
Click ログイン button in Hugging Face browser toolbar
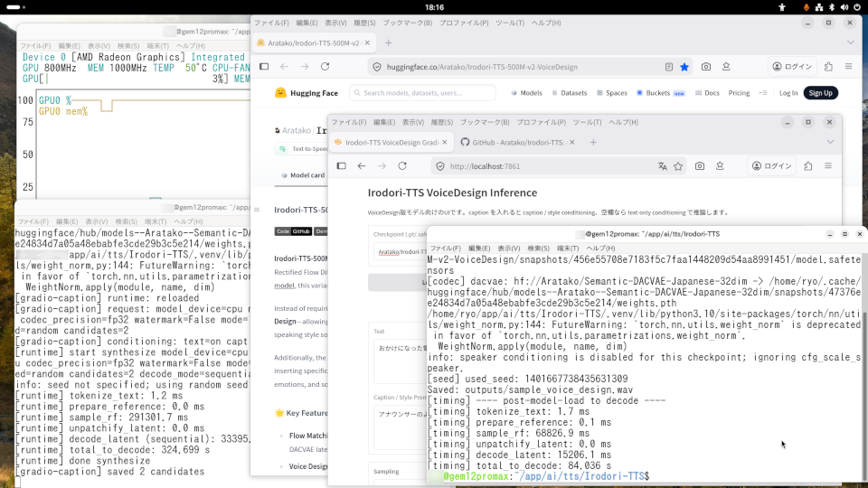[x=792, y=66]
